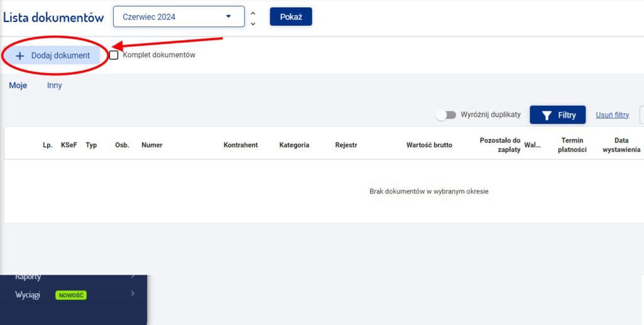Screen dimensions: 644x325
Task: Check the Komplet dokumentów checkbox
Action: [x=114, y=55]
